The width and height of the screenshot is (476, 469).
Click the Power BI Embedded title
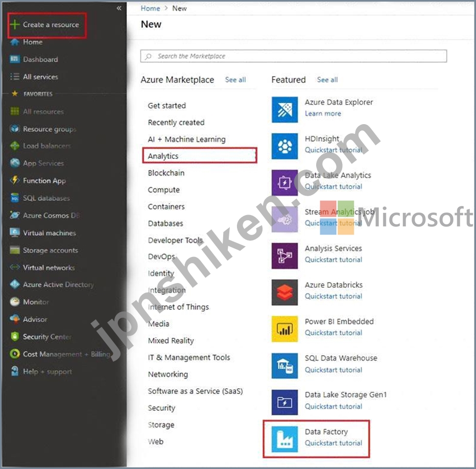339,321
